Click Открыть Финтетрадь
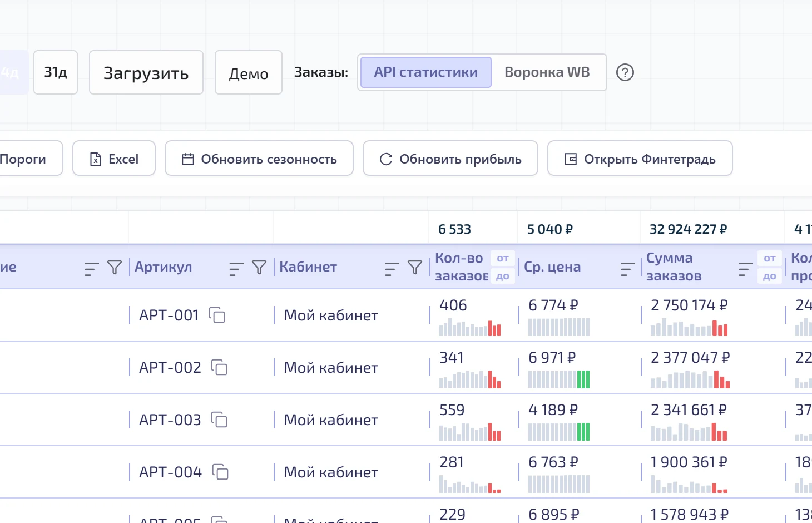Image resolution: width=812 pixels, height=523 pixels. 640,159
